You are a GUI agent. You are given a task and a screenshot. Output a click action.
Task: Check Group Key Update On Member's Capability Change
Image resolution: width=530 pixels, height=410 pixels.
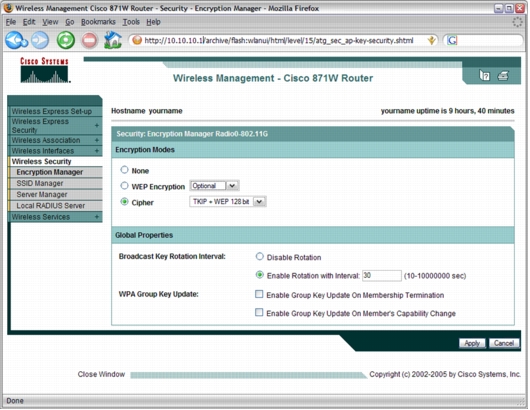tap(259, 312)
